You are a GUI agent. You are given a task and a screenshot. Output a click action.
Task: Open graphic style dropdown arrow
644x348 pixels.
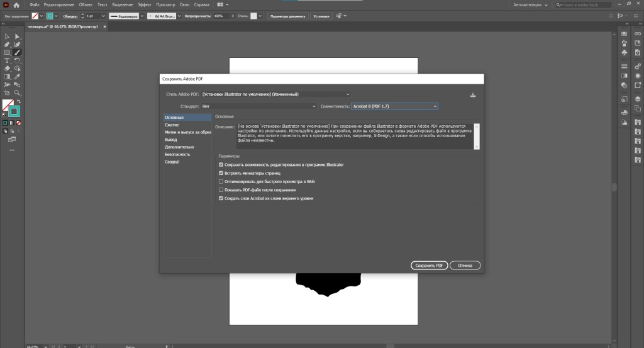(260, 16)
